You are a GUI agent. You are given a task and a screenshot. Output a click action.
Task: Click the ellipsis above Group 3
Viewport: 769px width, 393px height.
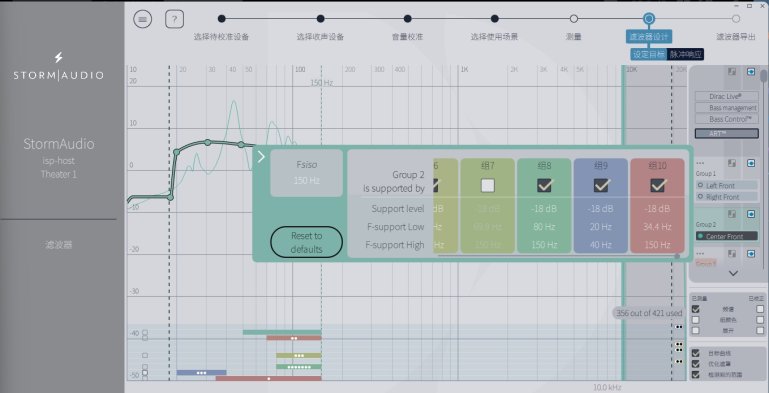(700, 253)
